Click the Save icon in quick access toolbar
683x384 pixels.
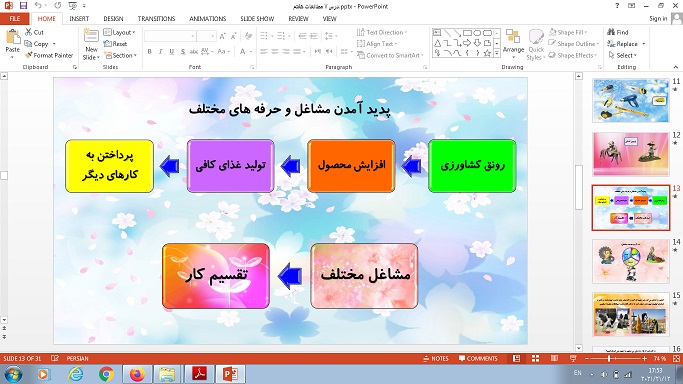click(24, 6)
